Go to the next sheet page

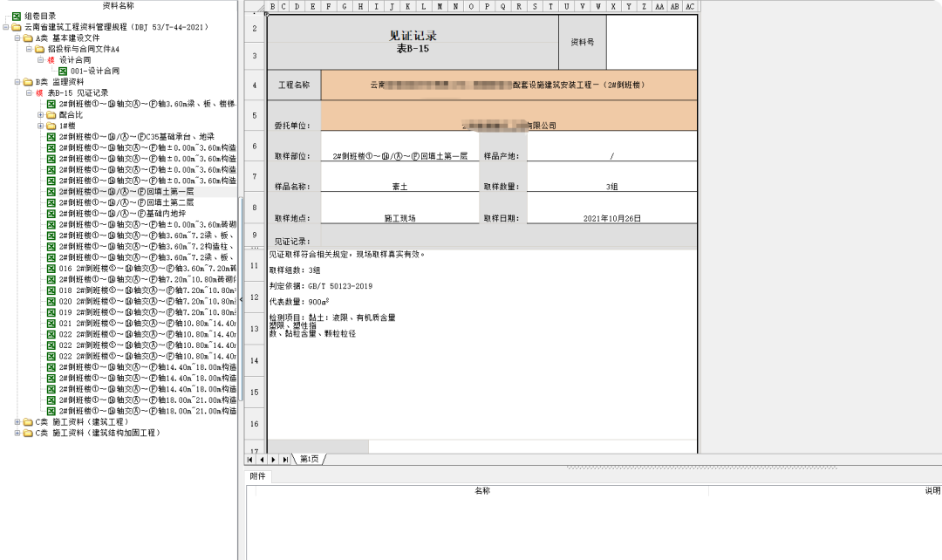tap(273, 460)
